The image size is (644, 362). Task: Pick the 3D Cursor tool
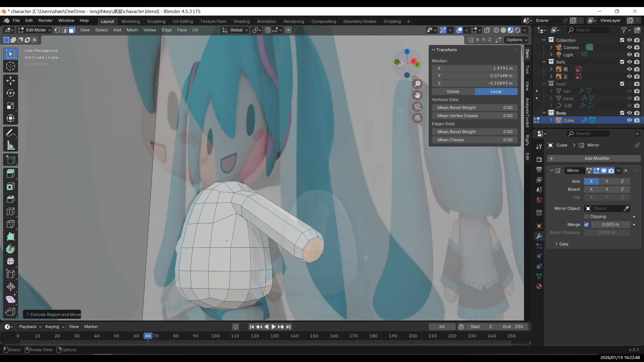(10, 66)
